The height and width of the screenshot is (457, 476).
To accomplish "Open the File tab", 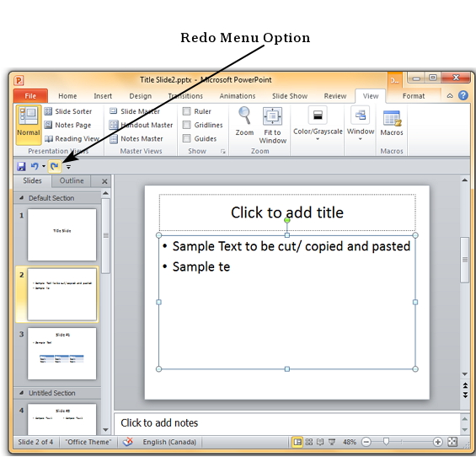I will (30, 96).
